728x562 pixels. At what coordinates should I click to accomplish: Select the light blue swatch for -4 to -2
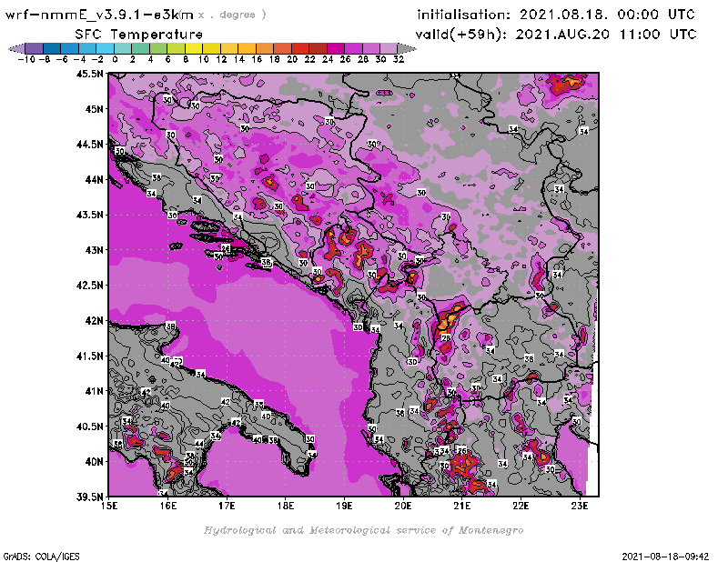point(87,48)
